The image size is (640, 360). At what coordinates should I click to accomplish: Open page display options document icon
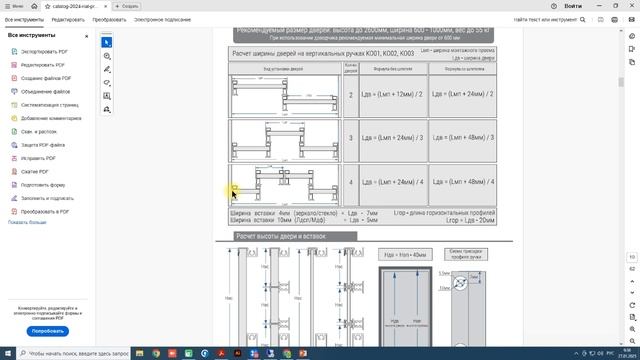point(632,317)
